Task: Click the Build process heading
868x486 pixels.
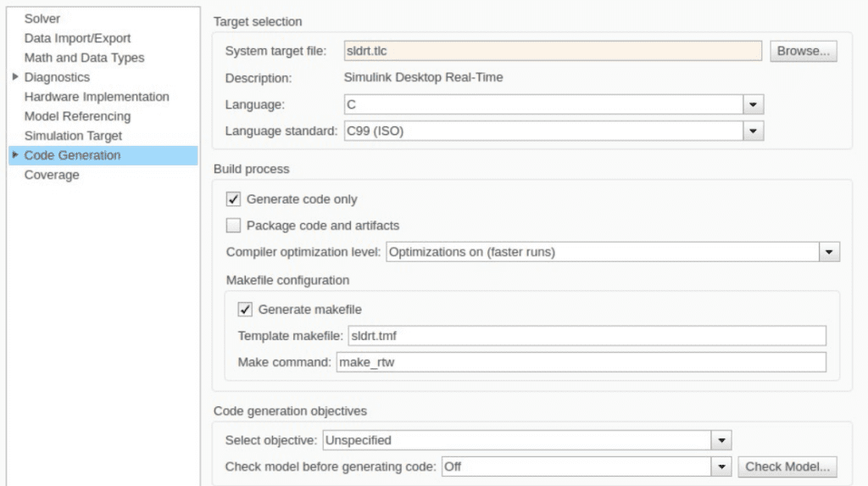Action: (x=251, y=169)
